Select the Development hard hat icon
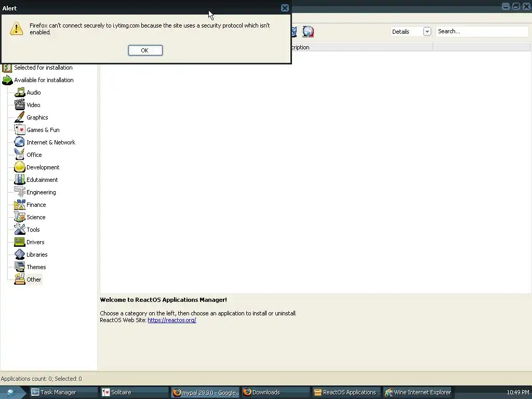 [x=20, y=167]
